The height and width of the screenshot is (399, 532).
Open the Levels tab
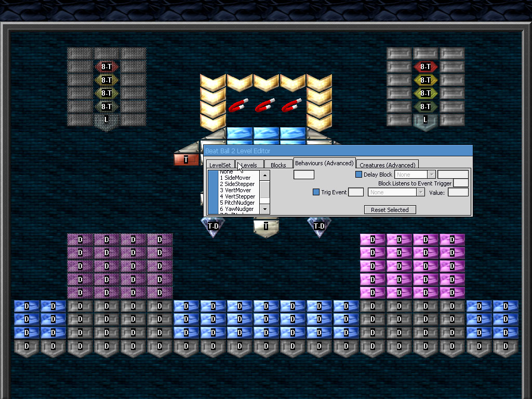(x=249, y=165)
